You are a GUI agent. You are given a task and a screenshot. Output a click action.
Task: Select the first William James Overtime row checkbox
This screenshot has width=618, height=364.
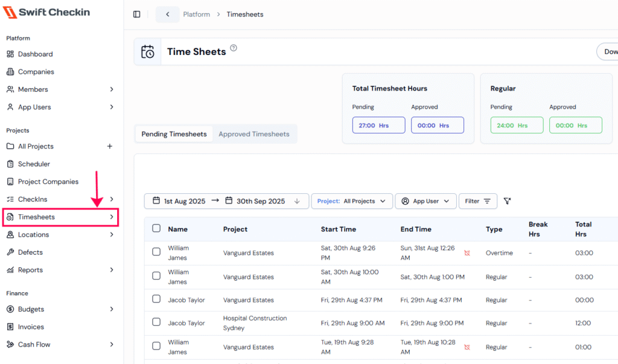(156, 252)
